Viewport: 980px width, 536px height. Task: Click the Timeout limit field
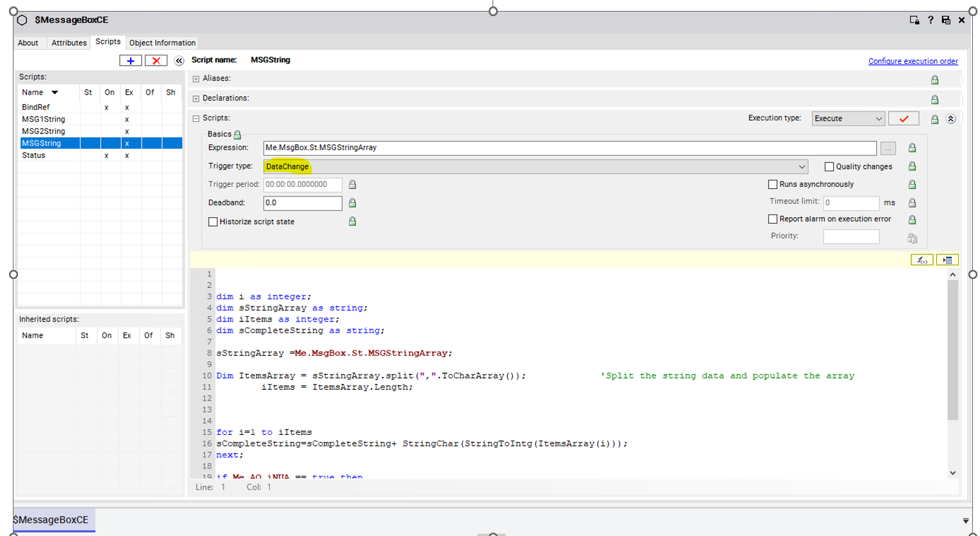851,203
